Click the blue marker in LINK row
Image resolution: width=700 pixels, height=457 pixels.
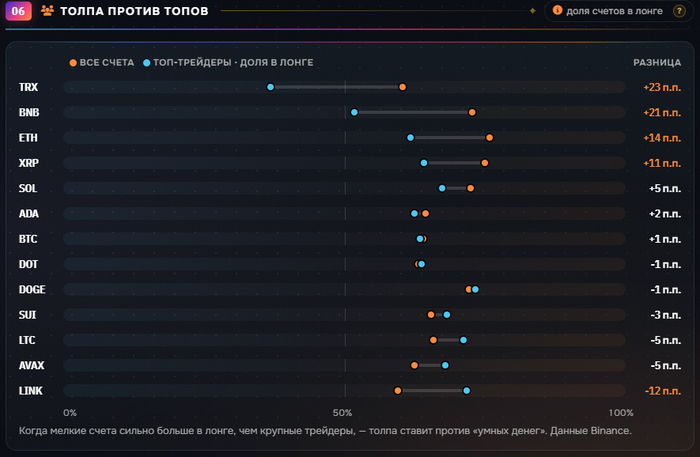click(467, 391)
